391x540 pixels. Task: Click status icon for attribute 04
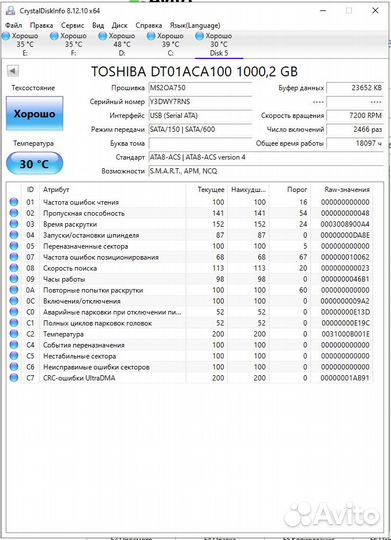point(14,235)
